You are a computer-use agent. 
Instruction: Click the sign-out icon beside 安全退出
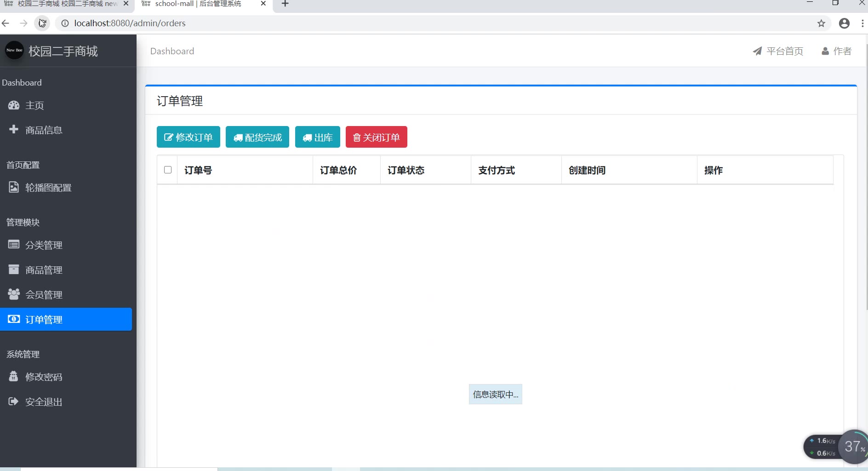pyautogui.click(x=14, y=402)
